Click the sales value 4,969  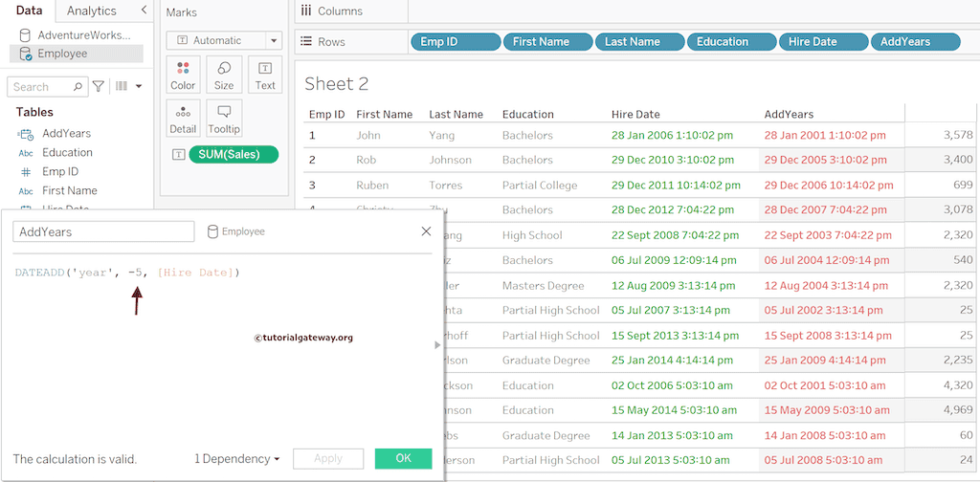959,409
